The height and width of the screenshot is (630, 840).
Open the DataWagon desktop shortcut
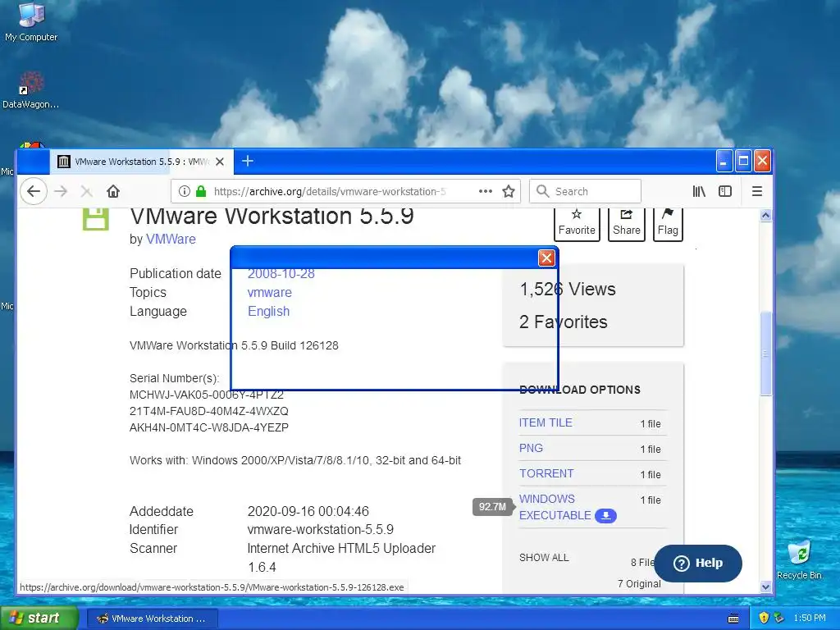[x=30, y=91]
